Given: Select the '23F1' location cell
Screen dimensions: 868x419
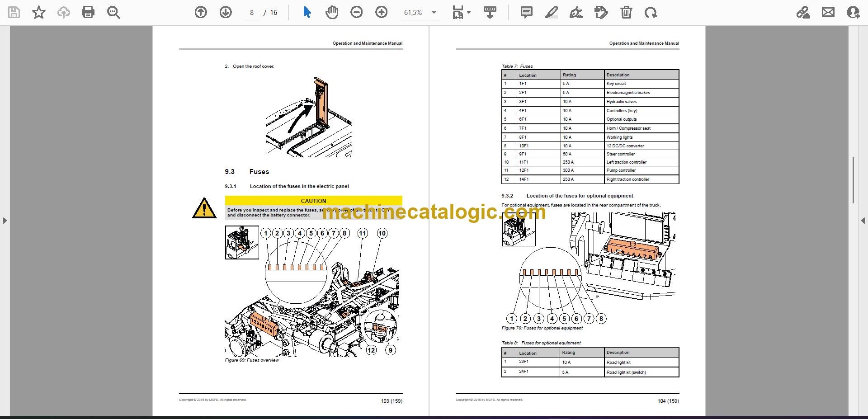Looking at the screenshot, I should [x=538, y=362].
